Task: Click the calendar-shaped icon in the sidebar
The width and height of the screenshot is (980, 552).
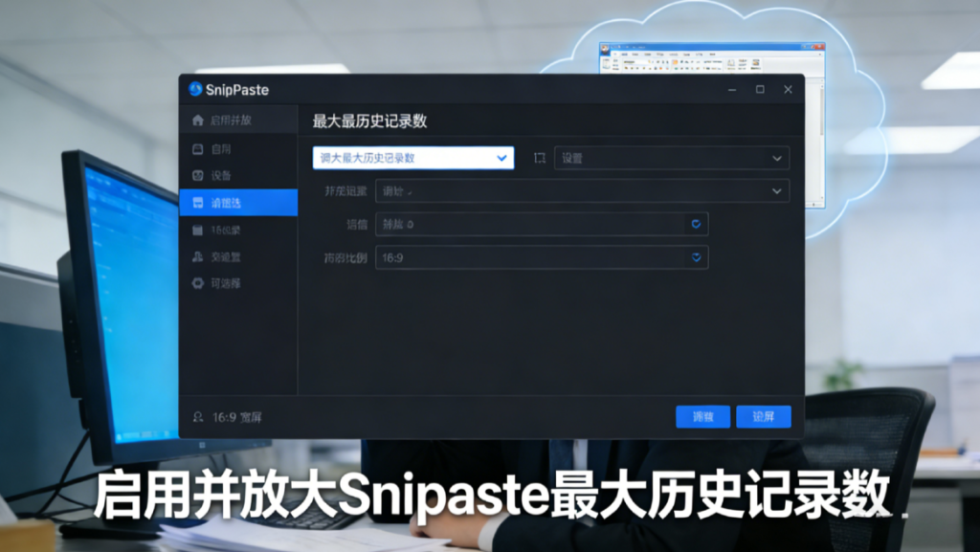Action: 198,231
